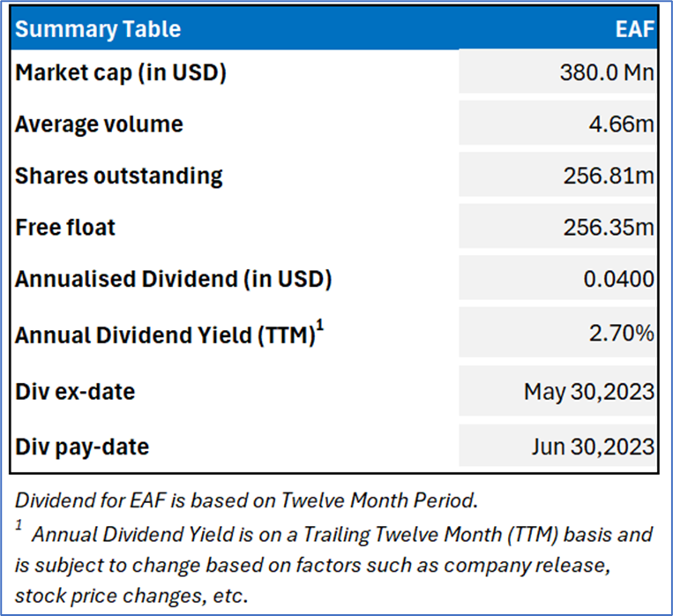Click the Free float row label

tap(65, 227)
